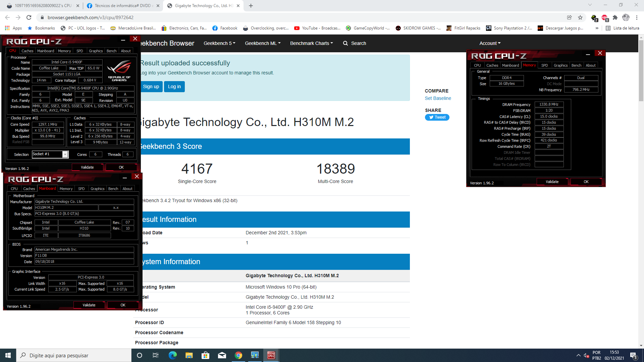Expand Benchmark Charts dropdown

311,43
